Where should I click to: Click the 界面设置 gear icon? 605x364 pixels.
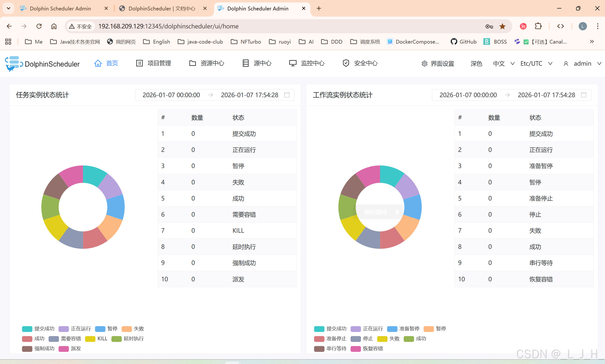[x=424, y=64]
